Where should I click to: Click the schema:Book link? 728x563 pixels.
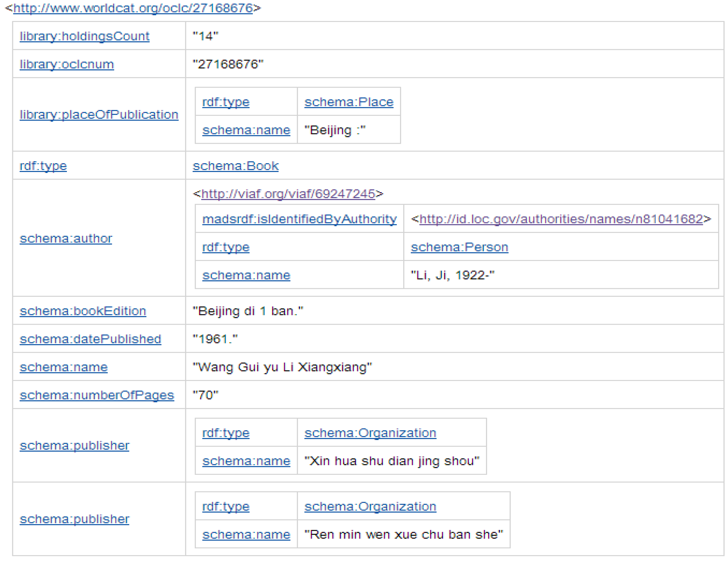(x=235, y=166)
